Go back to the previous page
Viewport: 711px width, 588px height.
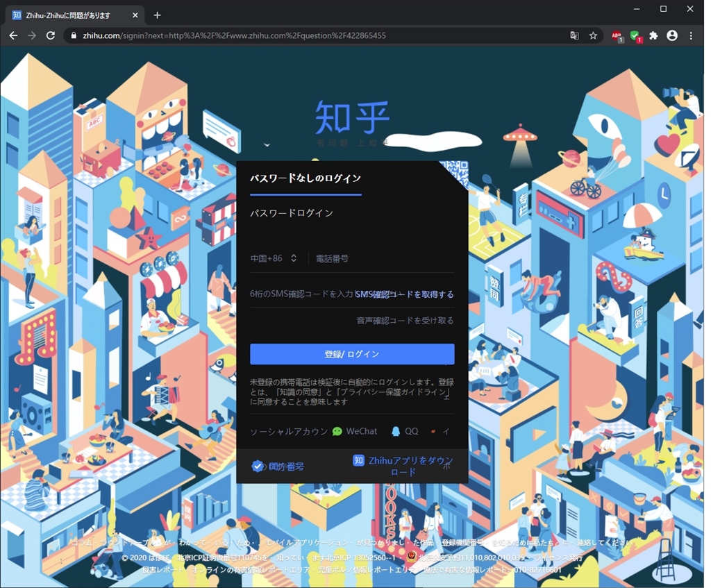pyautogui.click(x=13, y=35)
